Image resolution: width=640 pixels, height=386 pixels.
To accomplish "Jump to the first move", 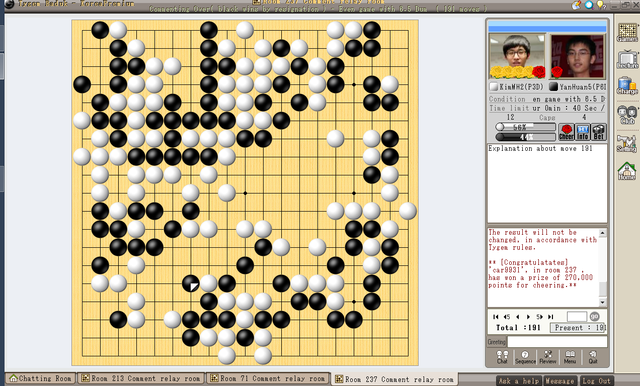I will tap(496, 317).
